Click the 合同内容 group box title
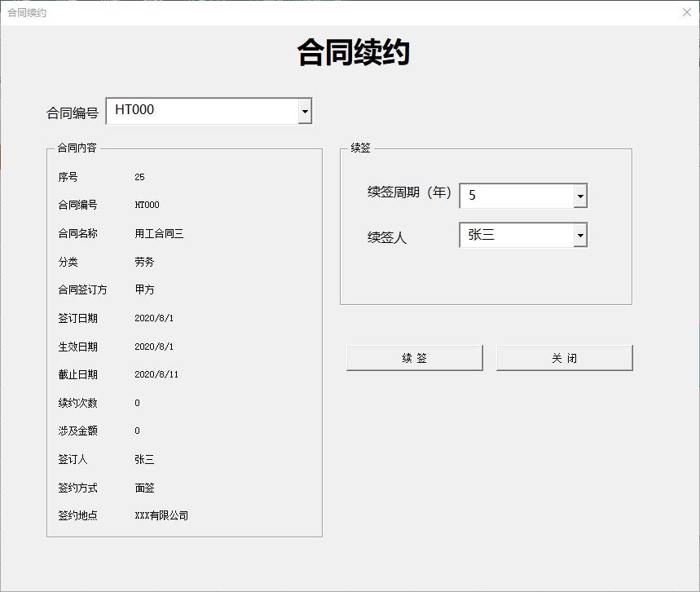Screen dimensions: 700x592 77,148
